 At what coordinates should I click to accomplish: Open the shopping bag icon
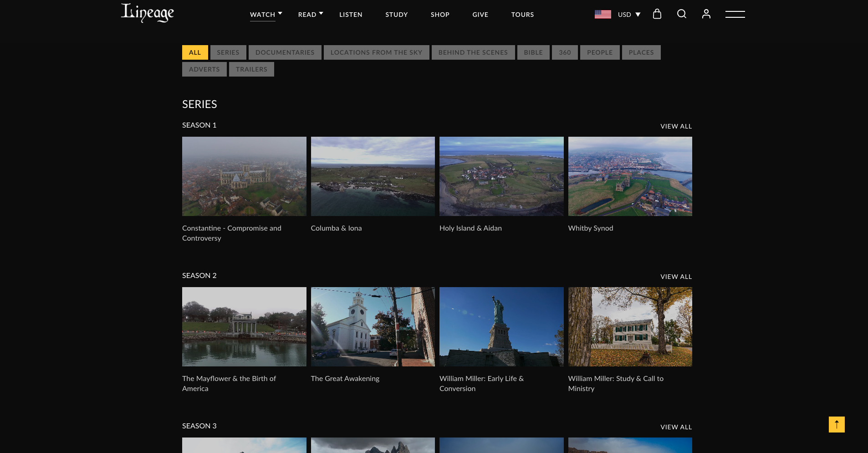657,14
